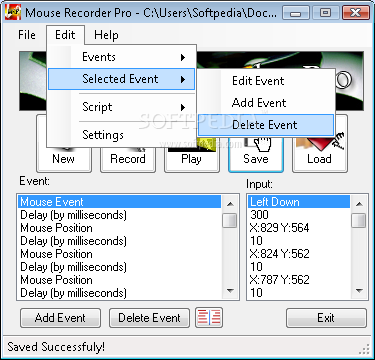Click the Mouse Recorder Pro title bar icon

[x=13, y=12]
